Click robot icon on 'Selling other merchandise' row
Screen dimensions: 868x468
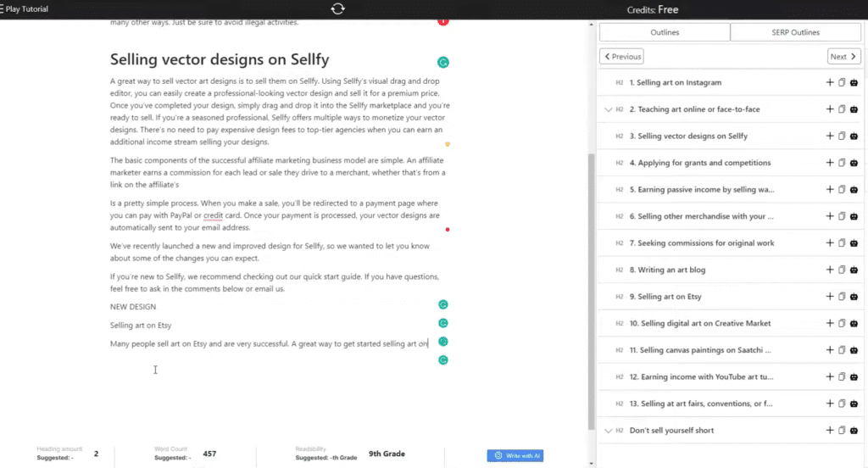click(854, 216)
